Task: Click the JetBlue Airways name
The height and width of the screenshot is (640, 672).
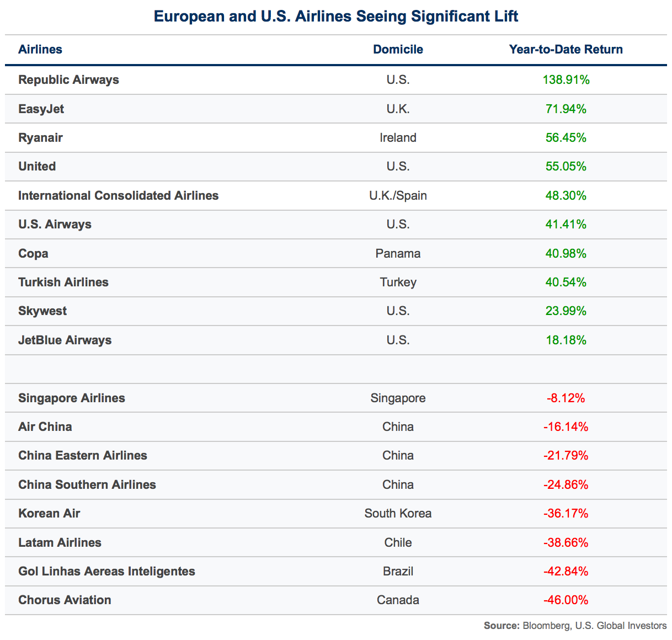Action: click(x=65, y=340)
